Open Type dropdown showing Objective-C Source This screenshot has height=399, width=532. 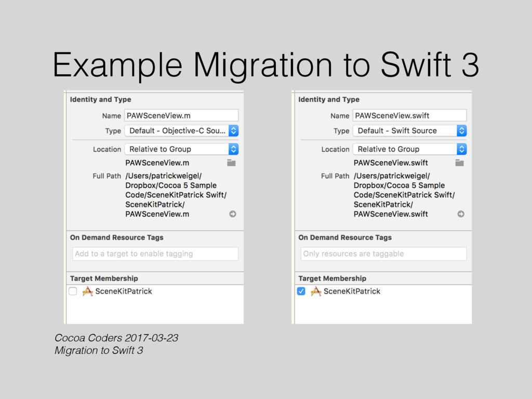[181, 130]
